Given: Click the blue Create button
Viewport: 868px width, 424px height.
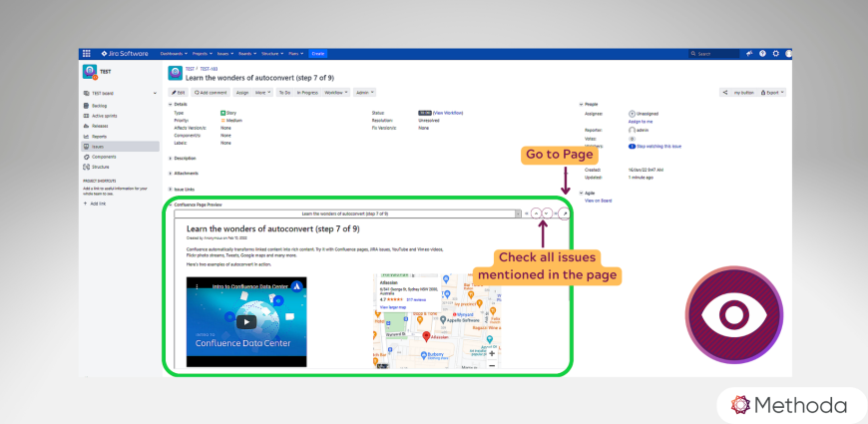Looking at the screenshot, I should coord(317,54).
